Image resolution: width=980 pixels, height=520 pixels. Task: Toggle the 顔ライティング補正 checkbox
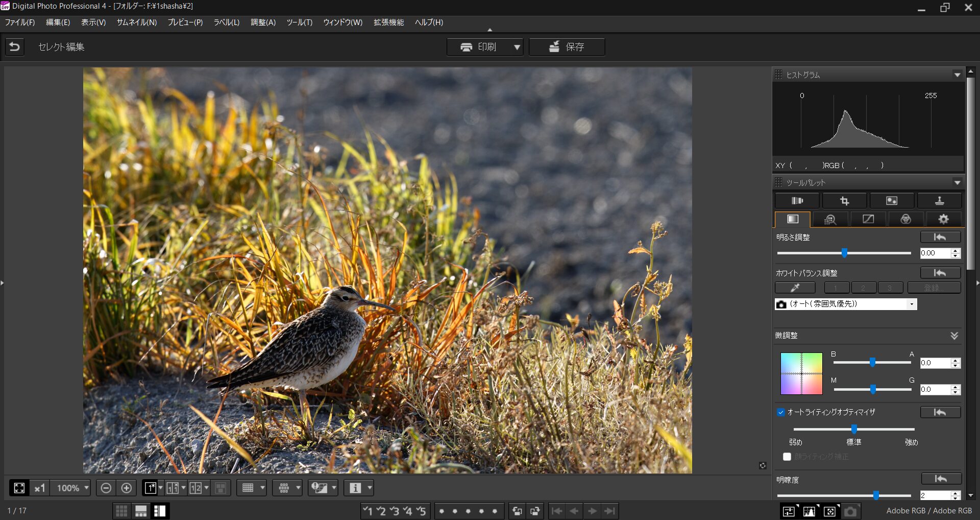pos(787,457)
